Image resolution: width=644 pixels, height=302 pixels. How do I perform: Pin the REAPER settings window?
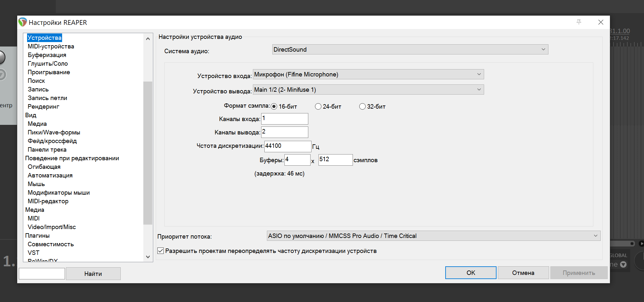579,22
